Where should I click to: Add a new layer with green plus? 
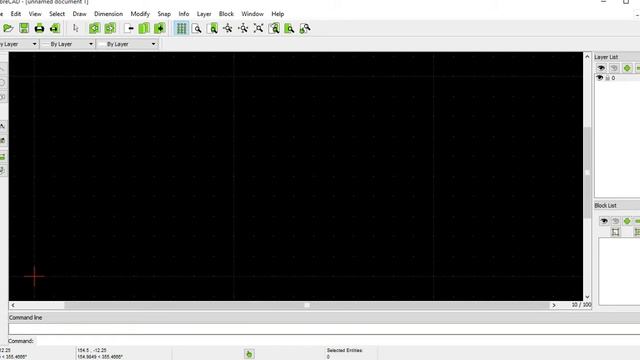(627, 68)
